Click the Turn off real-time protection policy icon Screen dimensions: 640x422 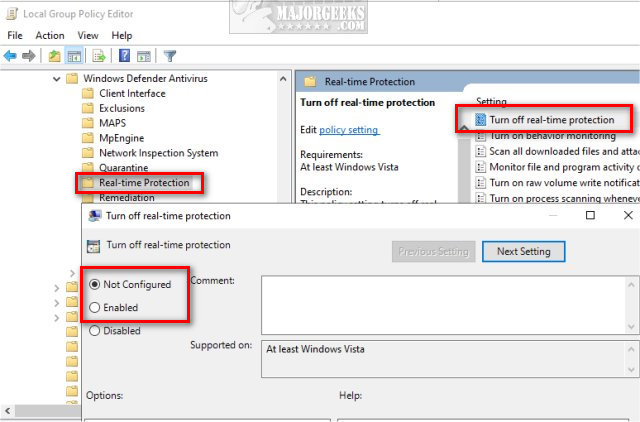pyautogui.click(x=481, y=120)
